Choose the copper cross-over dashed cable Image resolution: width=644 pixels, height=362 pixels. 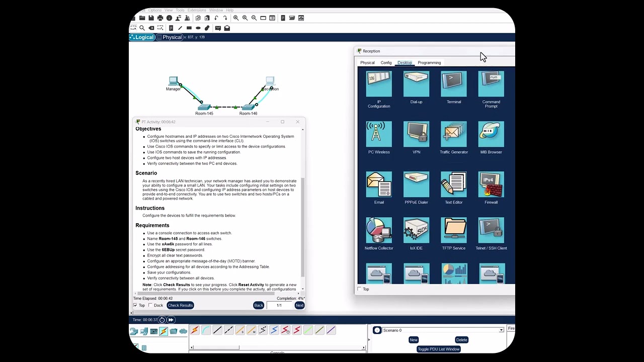[228, 330]
